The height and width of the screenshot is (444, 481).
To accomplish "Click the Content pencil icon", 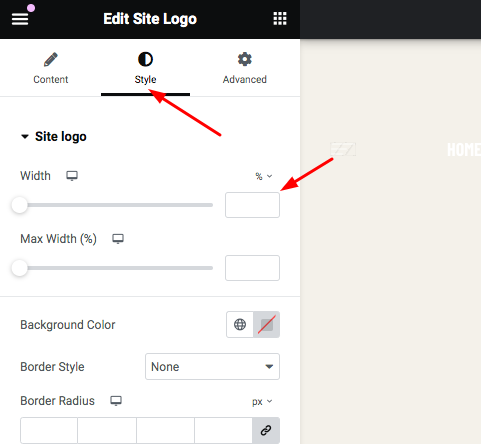I will pyautogui.click(x=51, y=59).
